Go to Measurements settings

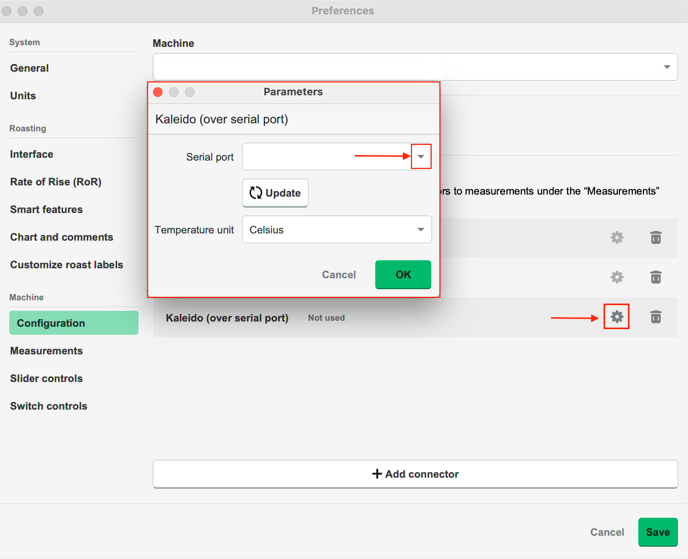(47, 351)
